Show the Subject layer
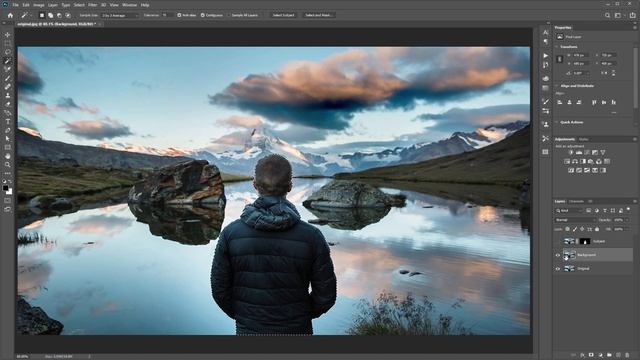 click(x=558, y=241)
